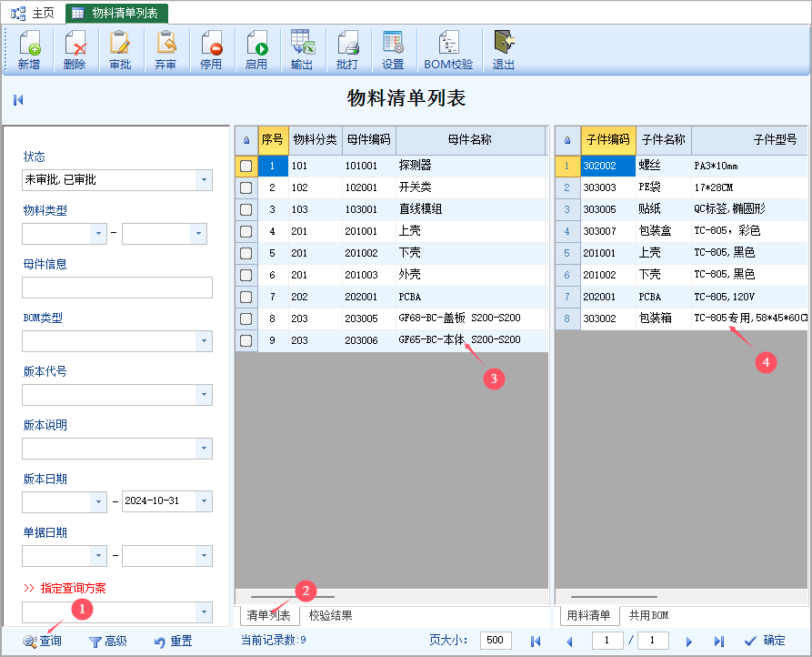Image resolution: width=812 pixels, height=657 pixels.
Task: Check the box for row 探测器
Action: (x=246, y=166)
